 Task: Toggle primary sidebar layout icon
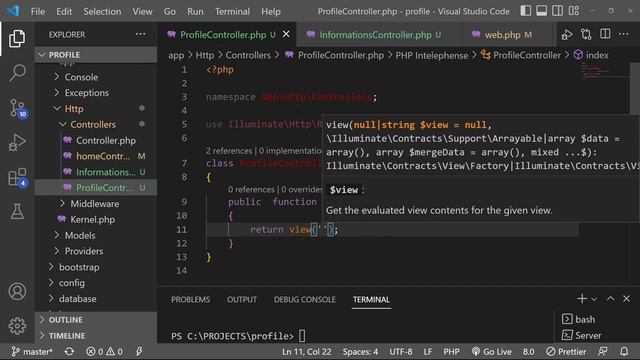pos(525,11)
